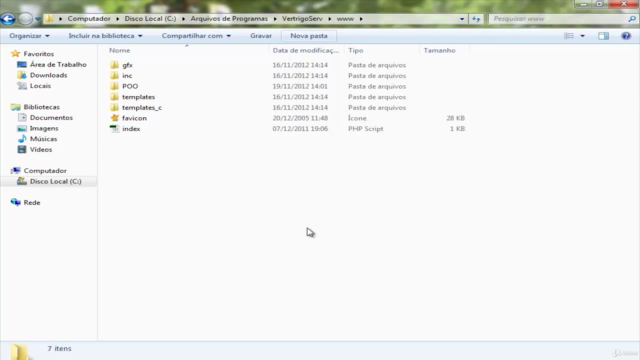Open Área de Trabalho in sidebar
Screen dimensions: 640x360
pos(58,64)
